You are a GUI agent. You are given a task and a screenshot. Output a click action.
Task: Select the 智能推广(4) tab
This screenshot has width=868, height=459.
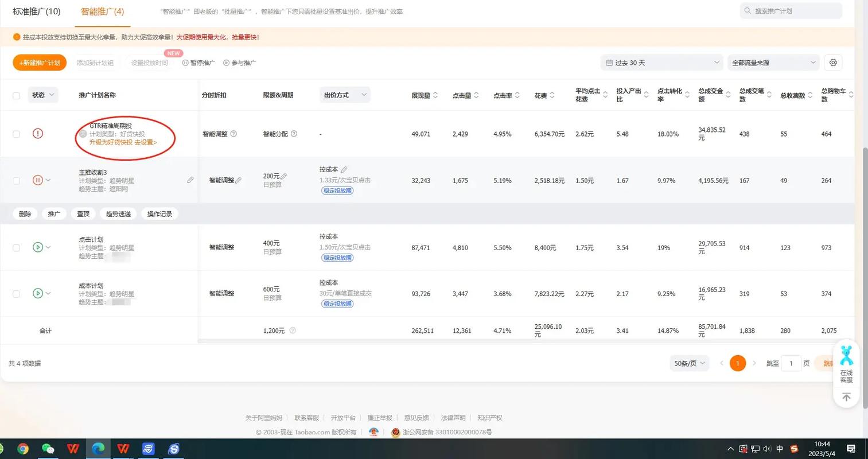103,11
